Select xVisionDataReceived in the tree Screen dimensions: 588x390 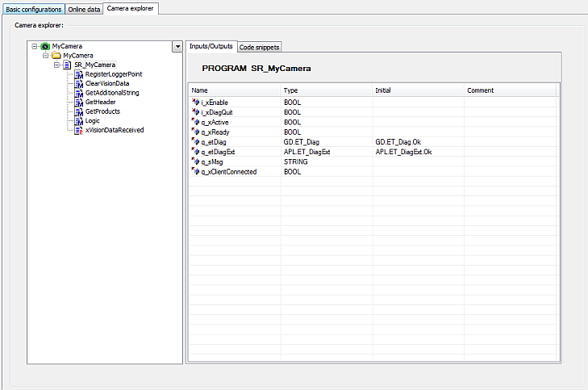[115, 130]
